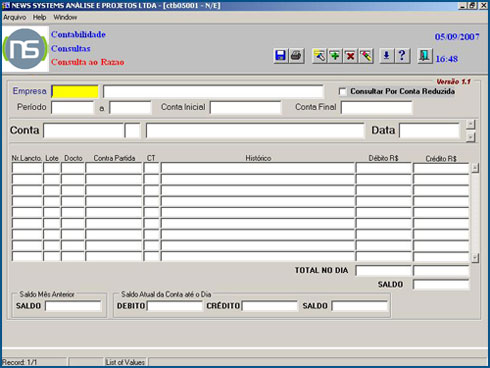
Task: Click the Conta block scroll-up arrow
Action: click(x=470, y=124)
